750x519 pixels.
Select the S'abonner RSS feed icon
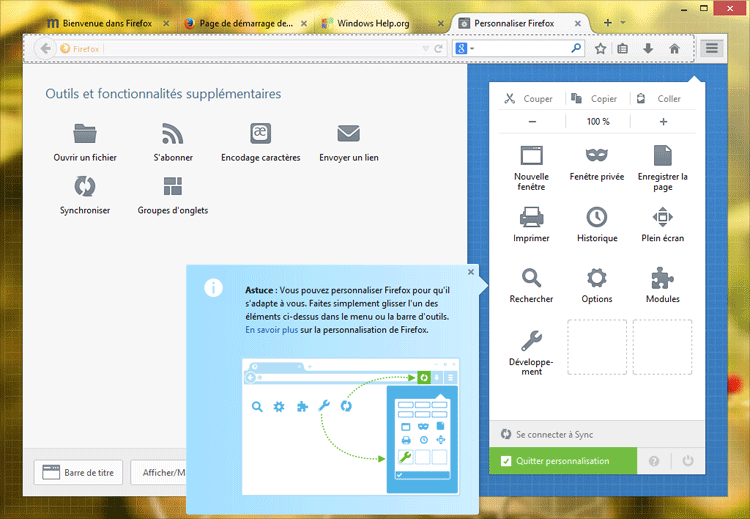(173, 133)
